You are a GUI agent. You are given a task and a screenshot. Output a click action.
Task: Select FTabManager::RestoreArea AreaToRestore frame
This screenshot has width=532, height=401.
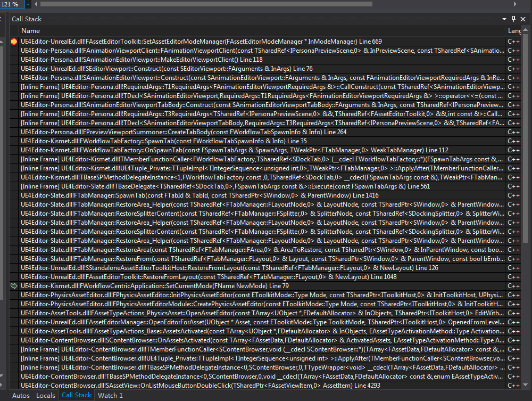coord(262,250)
